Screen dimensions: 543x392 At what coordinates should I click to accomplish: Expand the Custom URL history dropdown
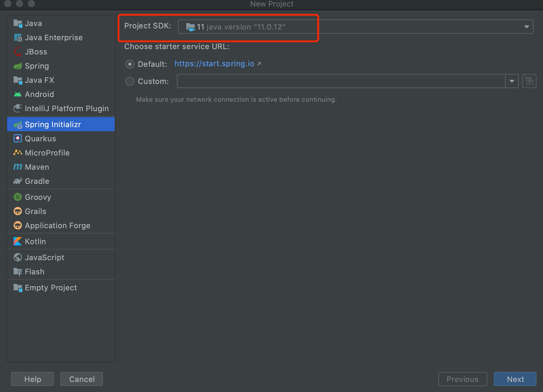[512, 81]
